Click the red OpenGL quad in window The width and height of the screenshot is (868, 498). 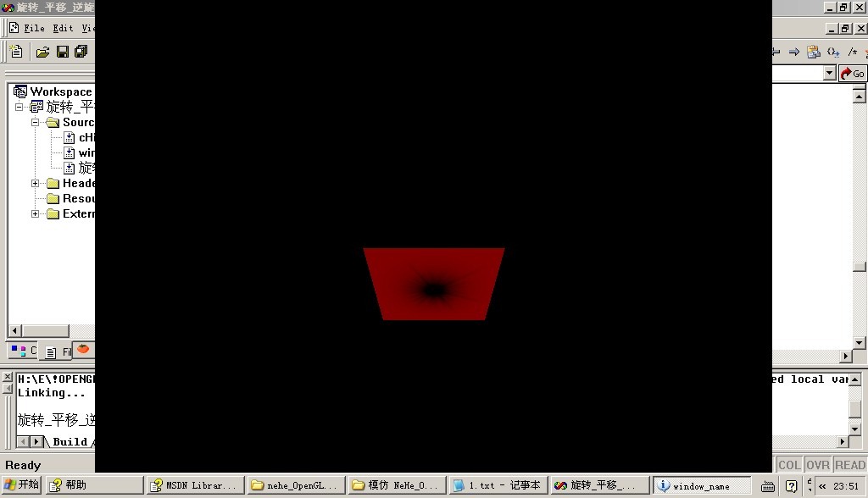point(434,284)
